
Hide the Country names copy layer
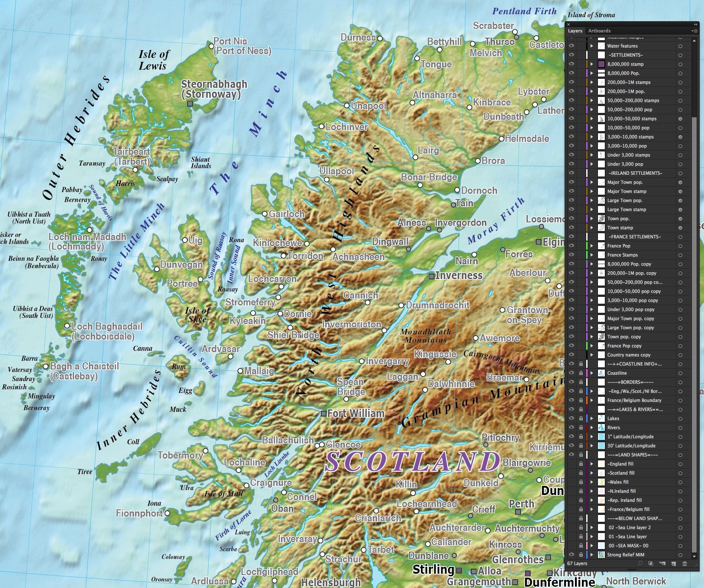(x=571, y=355)
